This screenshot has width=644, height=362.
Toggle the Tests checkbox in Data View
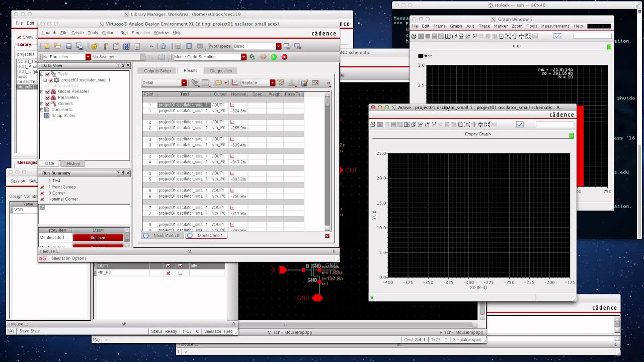[48, 74]
